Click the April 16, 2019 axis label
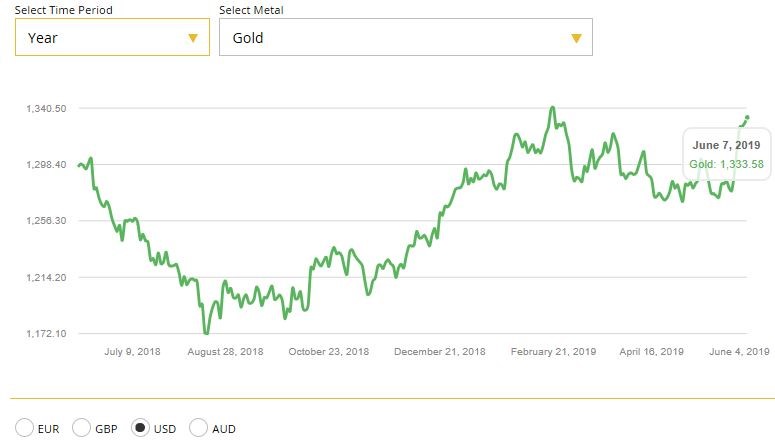The width and height of the screenshot is (775, 440). tap(651, 352)
